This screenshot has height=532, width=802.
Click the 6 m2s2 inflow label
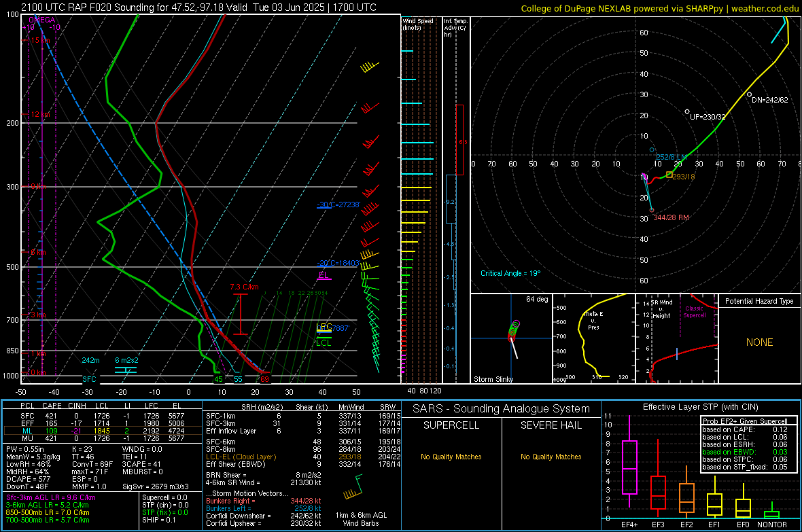click(x=126, y=360)
